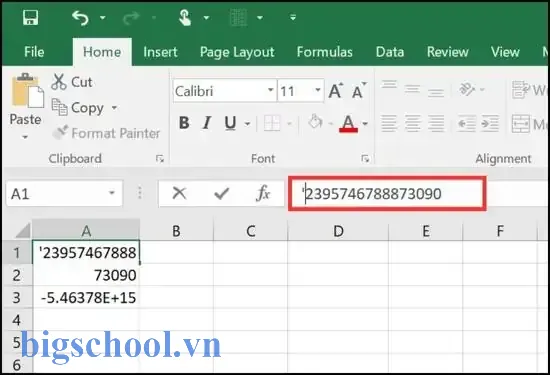Image resolution: width=550 pixels, height=375 pixels.
Task: Click cell A1 containing '23957467888
Action: click(86, 252)
